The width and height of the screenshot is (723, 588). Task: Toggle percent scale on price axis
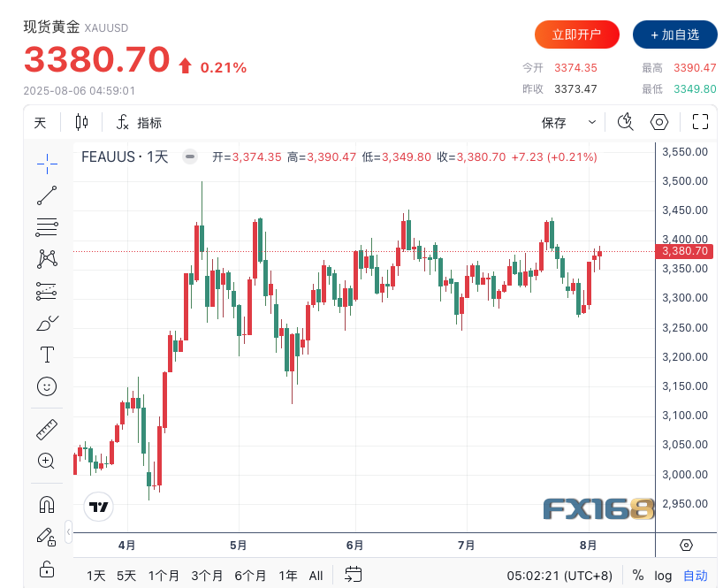[637, 576]
